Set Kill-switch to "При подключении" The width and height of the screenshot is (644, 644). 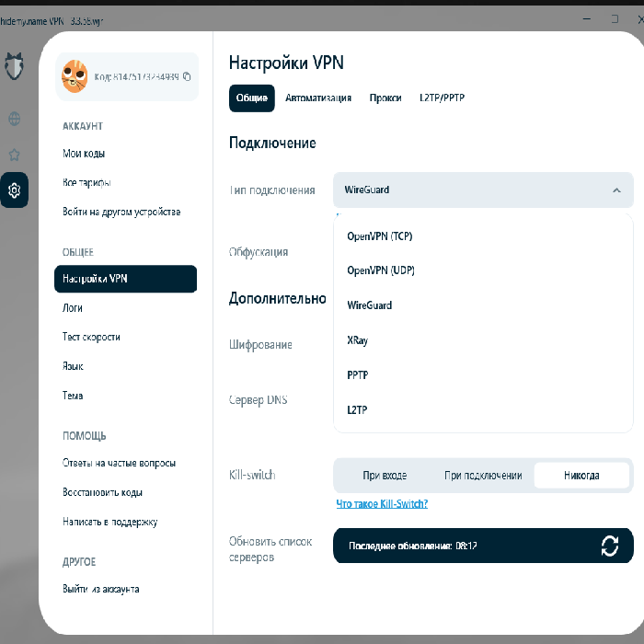click(x=483, y=476)
